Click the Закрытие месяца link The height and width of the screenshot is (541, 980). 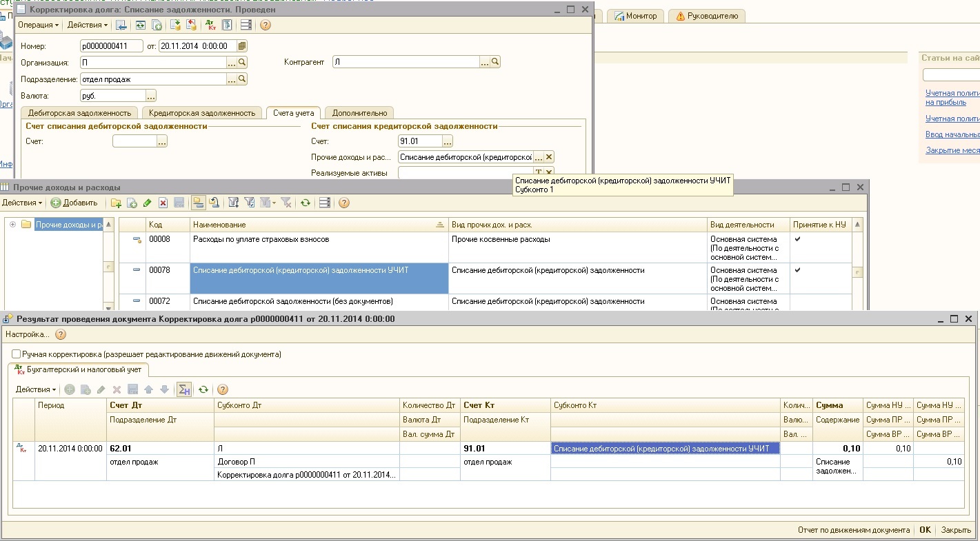pyautogui.click(x=952, y=150)
